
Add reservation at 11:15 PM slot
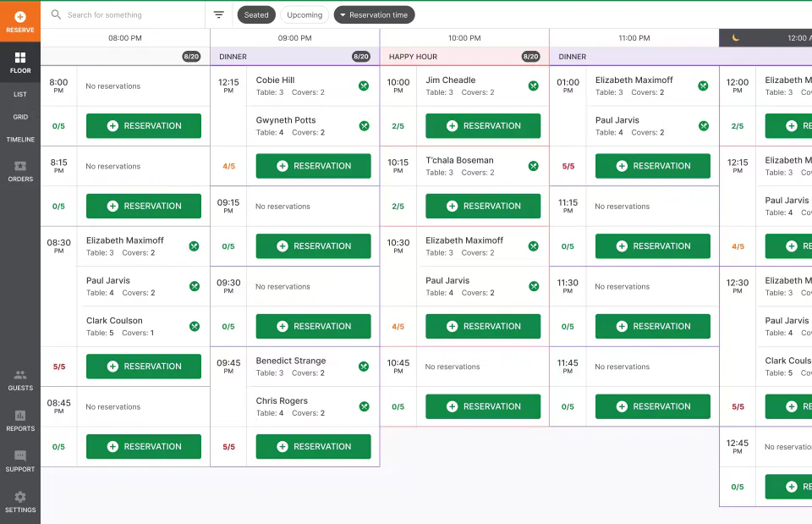point(652,246)
